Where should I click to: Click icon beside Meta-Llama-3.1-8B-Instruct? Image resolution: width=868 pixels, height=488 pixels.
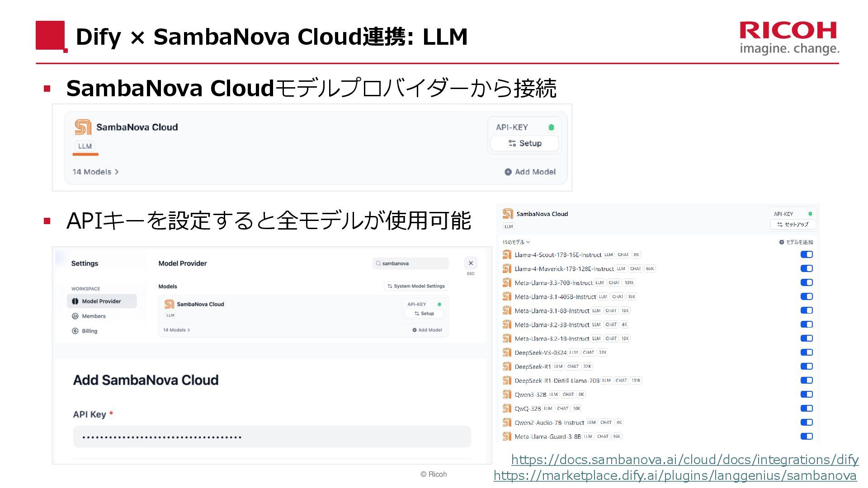tap(507, 311)
